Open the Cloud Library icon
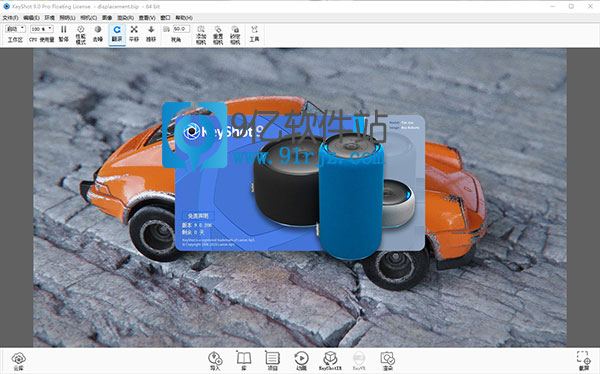 click(x=18, y=361)
